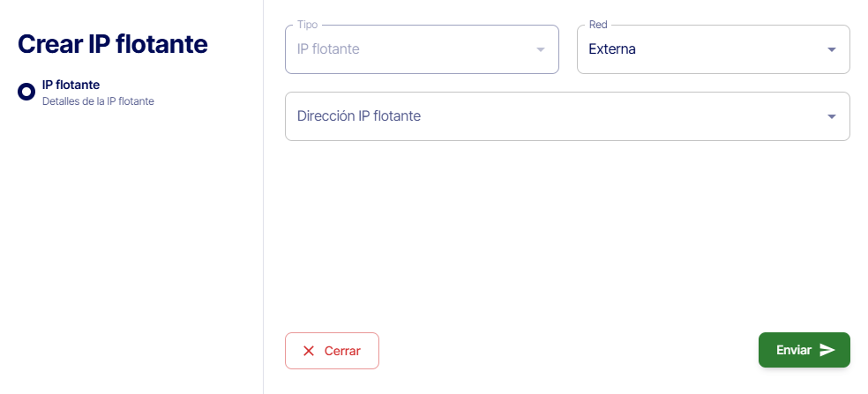Click the red X icon beside Cerrar
This screenshot has height=394, width=868.
point(309,351)
